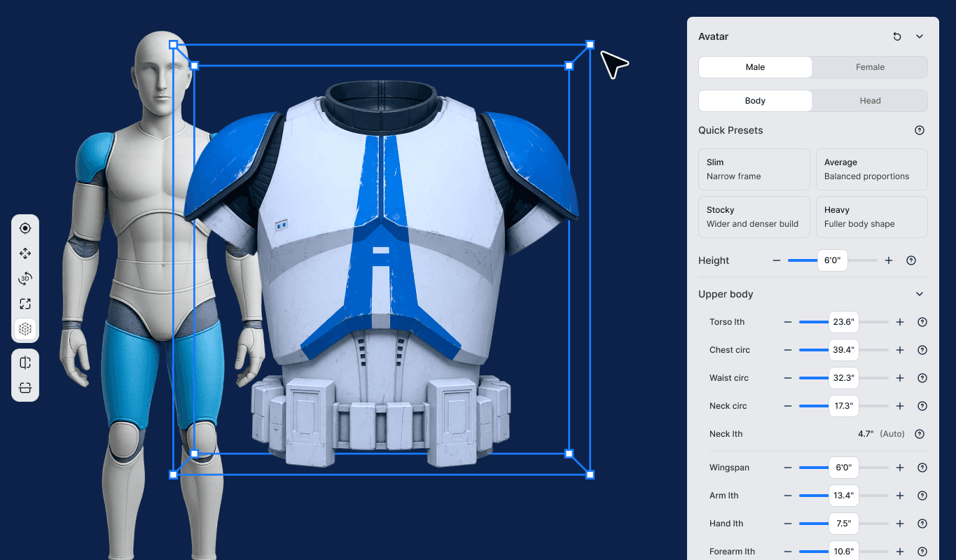The height and width of the screenshot is (560, 956).
Task: Activate the 3D rotate tool
Action: pyautogui.click(x=25, y=279)
